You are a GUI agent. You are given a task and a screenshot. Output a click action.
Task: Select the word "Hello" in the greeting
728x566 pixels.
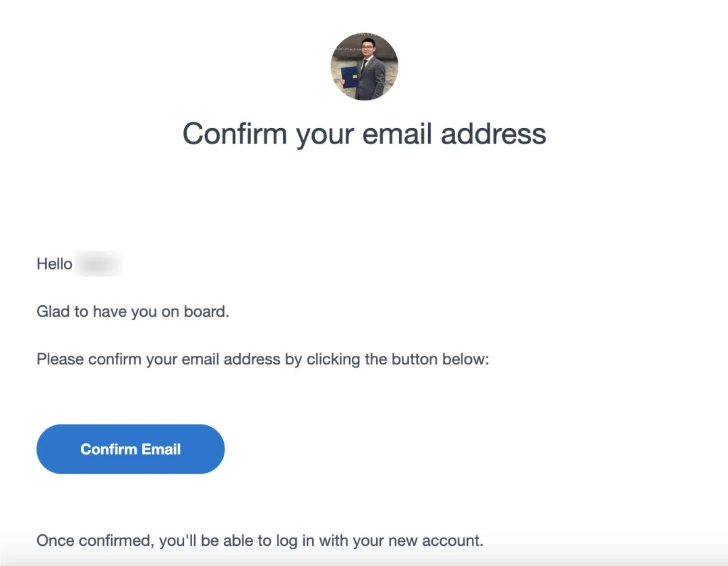[x=55, y=264]
